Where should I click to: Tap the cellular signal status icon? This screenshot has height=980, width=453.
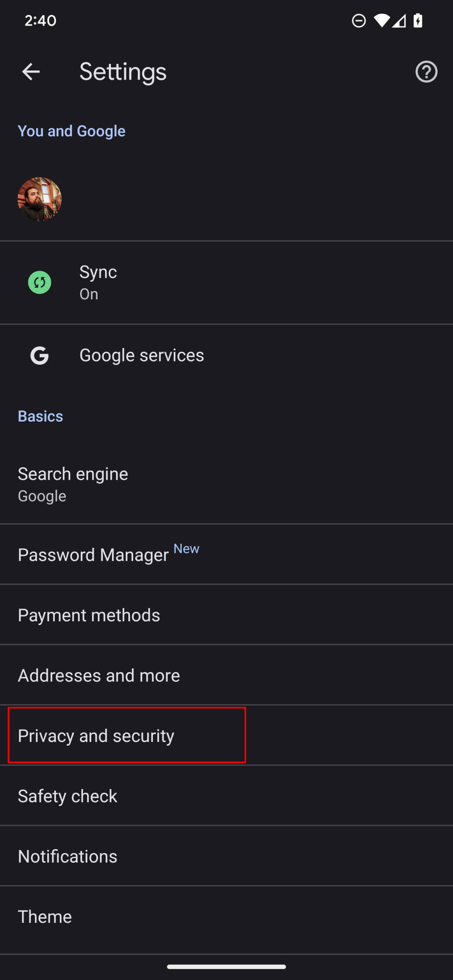pos(399,21)
